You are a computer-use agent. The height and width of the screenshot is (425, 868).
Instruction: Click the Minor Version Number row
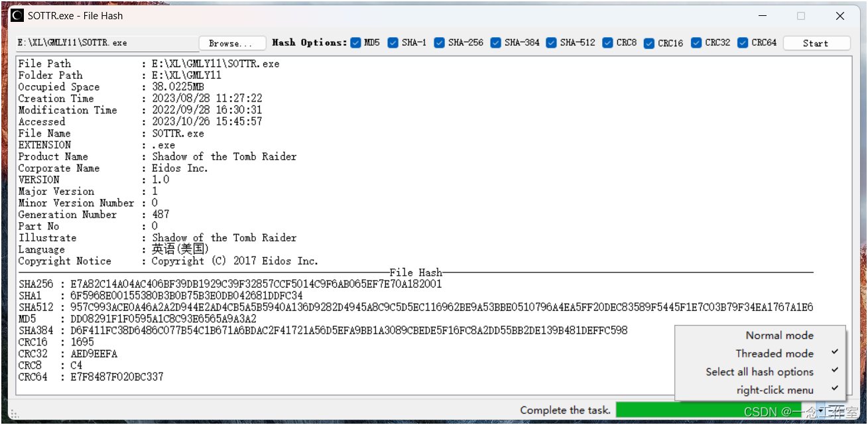click(88, 203)
